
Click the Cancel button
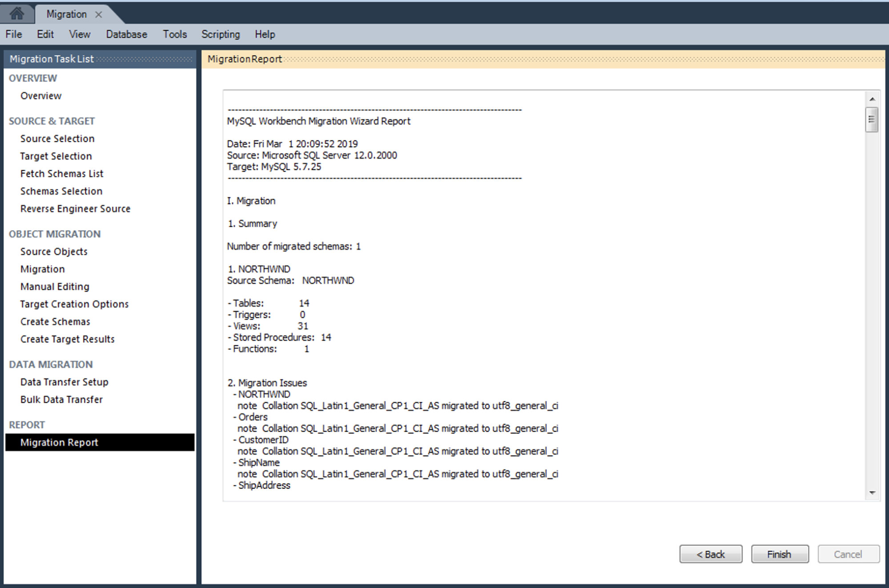848,554
